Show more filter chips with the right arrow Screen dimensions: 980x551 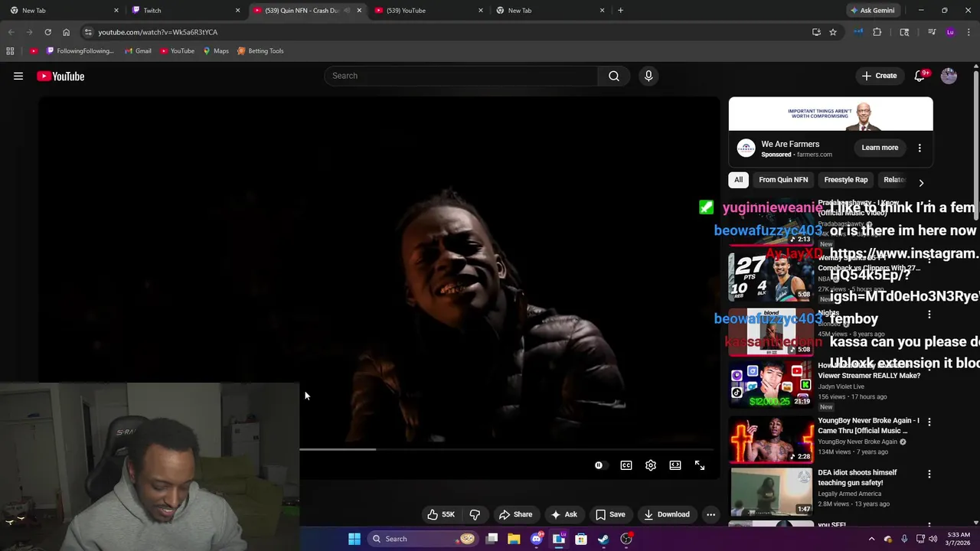921,183
